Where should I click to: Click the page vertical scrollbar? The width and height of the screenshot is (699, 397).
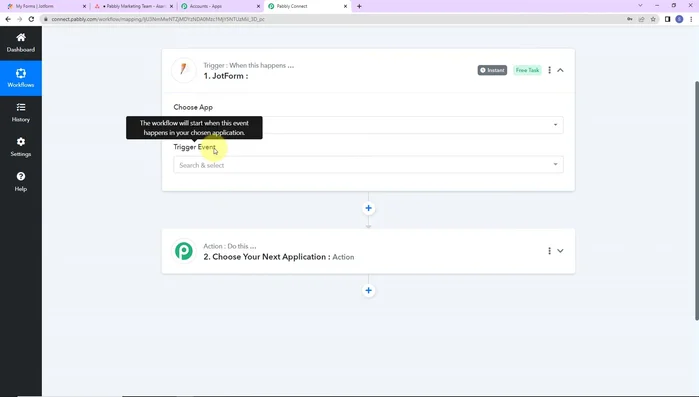click(697, 201)
